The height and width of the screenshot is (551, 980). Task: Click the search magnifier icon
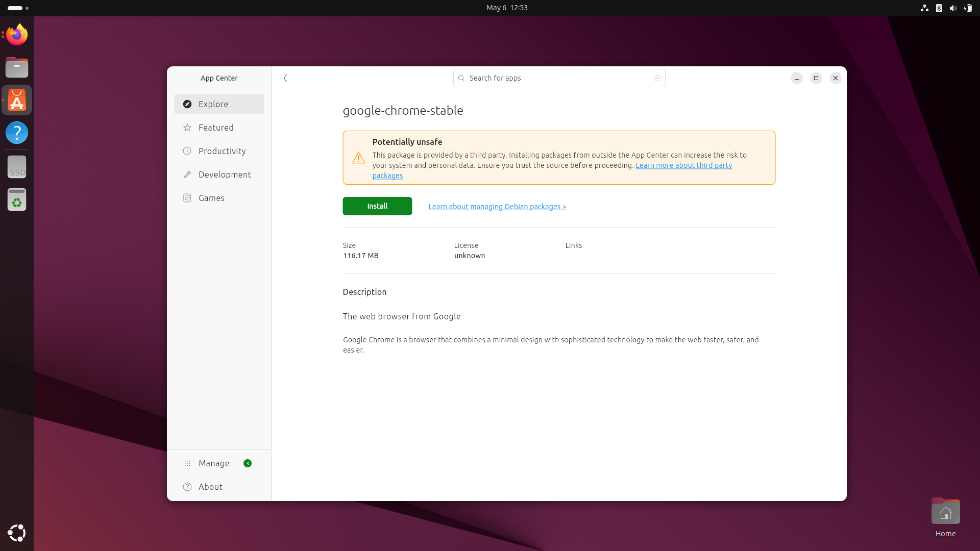pyautogui.click(x=461, y=78)
